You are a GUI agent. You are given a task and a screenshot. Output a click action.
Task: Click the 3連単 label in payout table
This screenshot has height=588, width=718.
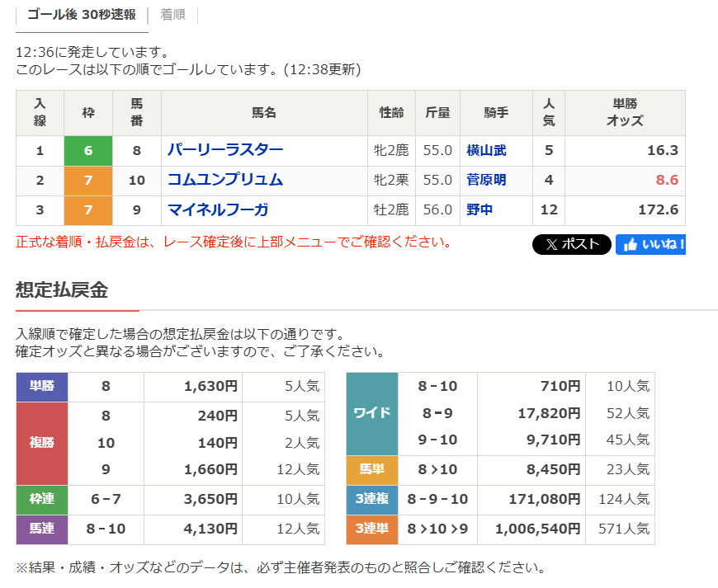coord(372,529)
